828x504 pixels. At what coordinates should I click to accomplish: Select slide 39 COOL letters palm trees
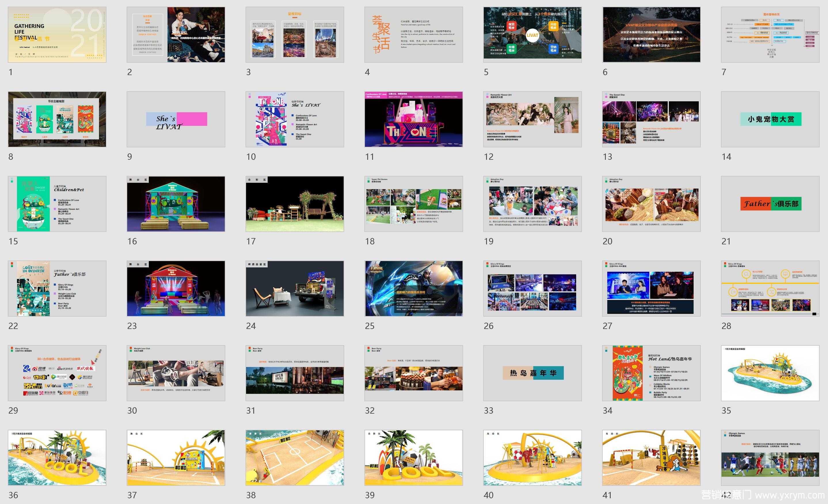(414, 458)
